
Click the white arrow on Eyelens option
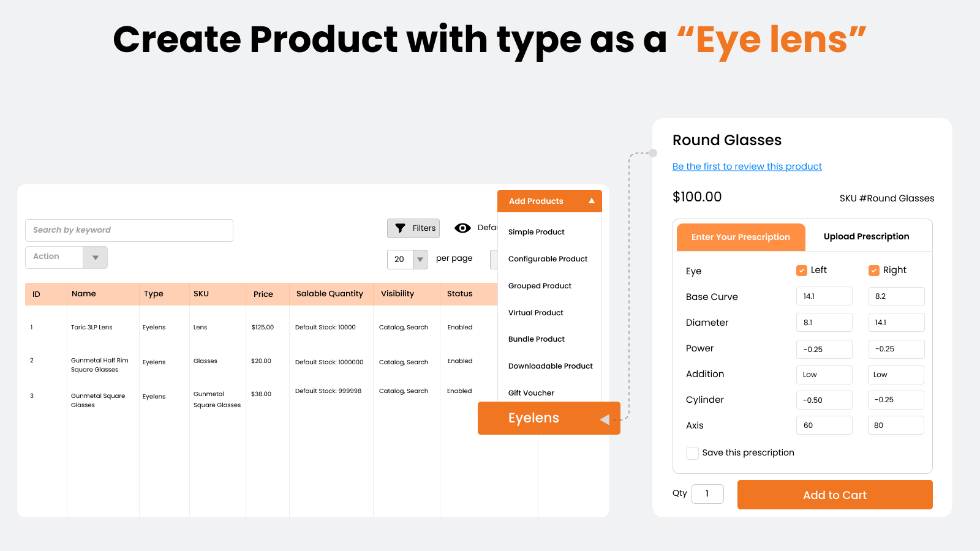[x=605, y=419]
